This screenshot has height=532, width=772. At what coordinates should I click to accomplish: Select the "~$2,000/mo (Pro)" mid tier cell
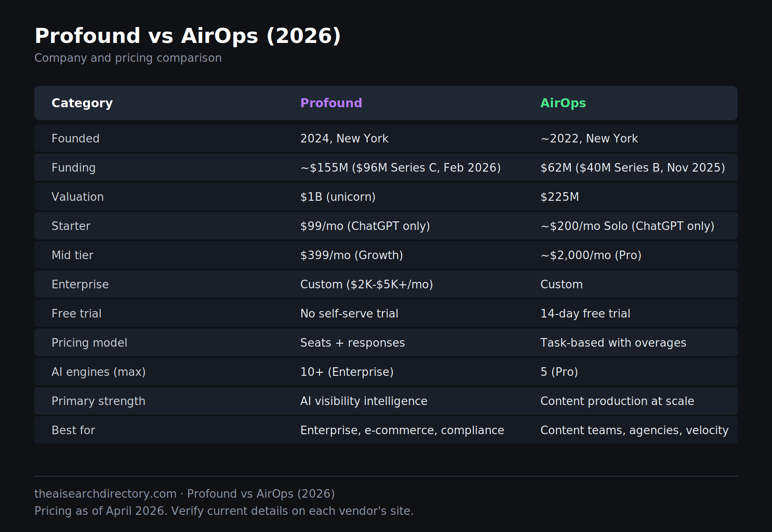[591, 255]
